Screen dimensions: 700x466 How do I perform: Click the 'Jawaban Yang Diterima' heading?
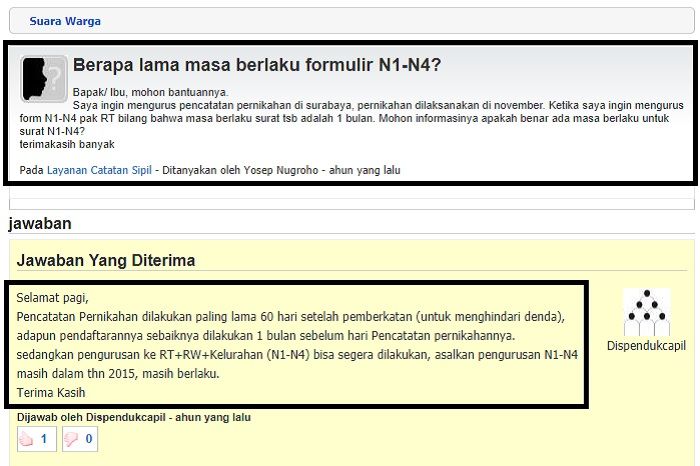click(x=105, y=260)
